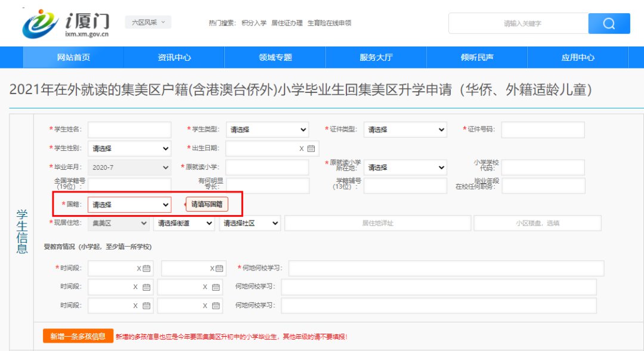Open calendar icon for last 时间段 end
Viewport: 644px width, 351px height.
[x=216, y=306]
